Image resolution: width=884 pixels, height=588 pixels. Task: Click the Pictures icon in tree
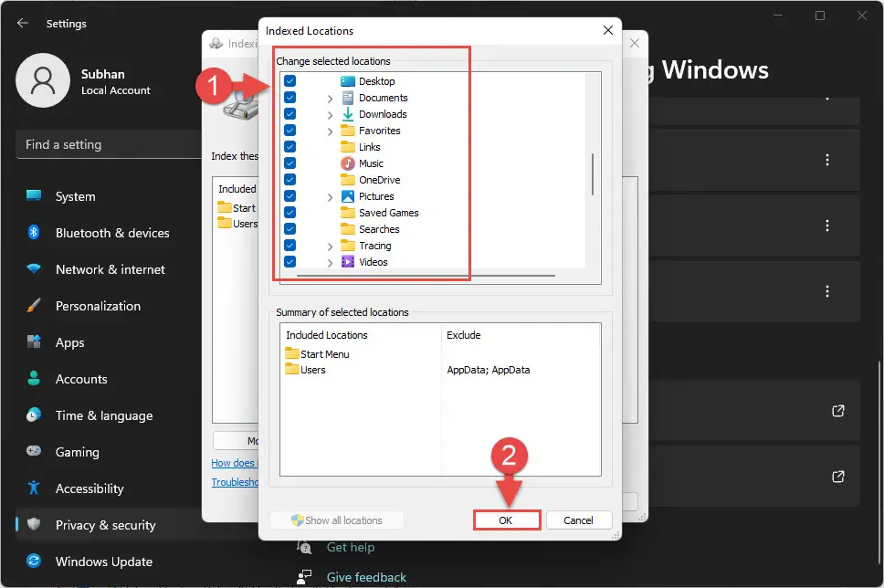coord(348,196)
